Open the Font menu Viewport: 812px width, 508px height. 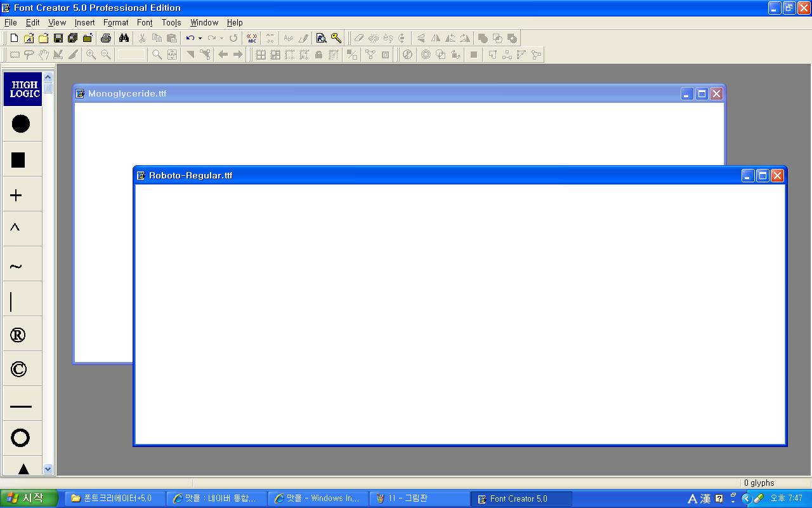(145, 22)
